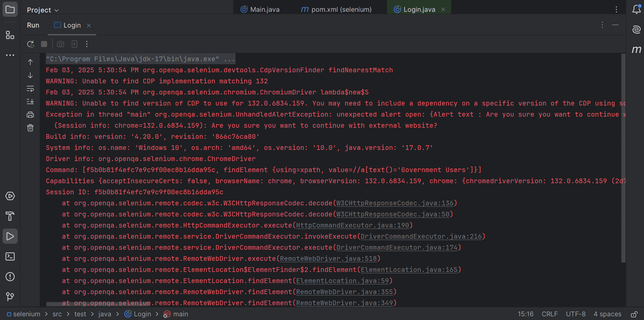The height and width of the screenshot is (320, 644).
Task: Switch to the pom.xml tab
Action: 341,9
